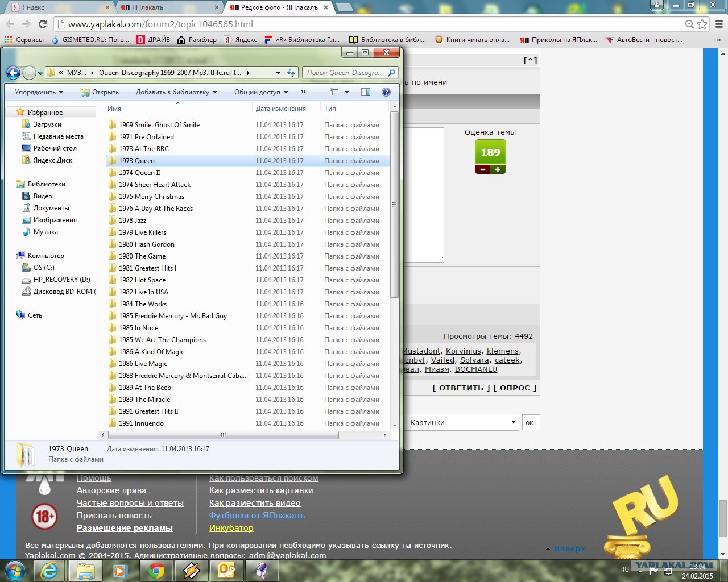Click the Explorer horizontal scrollbar thumb
The width and height of the screenshot is (728, 582).
coord(223,435)
